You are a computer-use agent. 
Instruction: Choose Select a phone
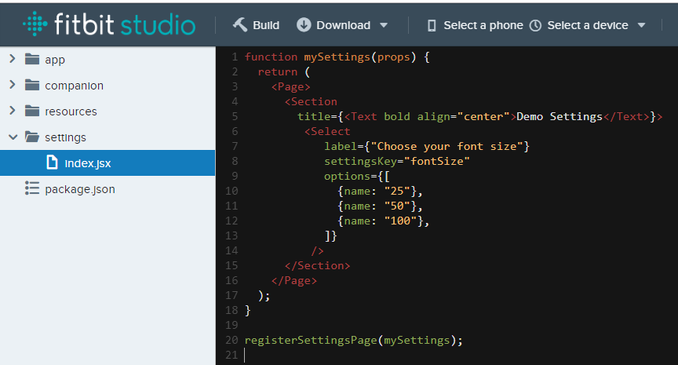click(x=483, y=25)
